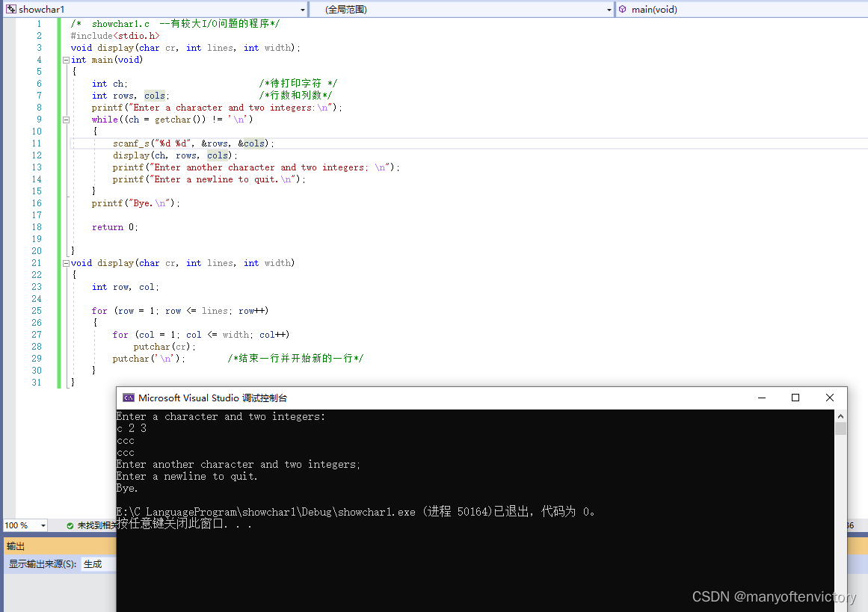Open the 生成 output source combo box
Screen dimensions: 868x612
pyautogui.click(x=99, y=564)
